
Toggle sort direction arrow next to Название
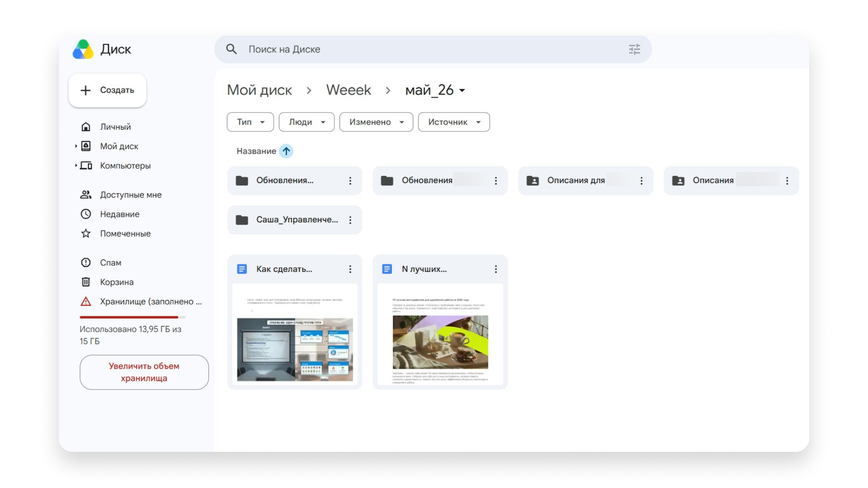pos(286,151)
